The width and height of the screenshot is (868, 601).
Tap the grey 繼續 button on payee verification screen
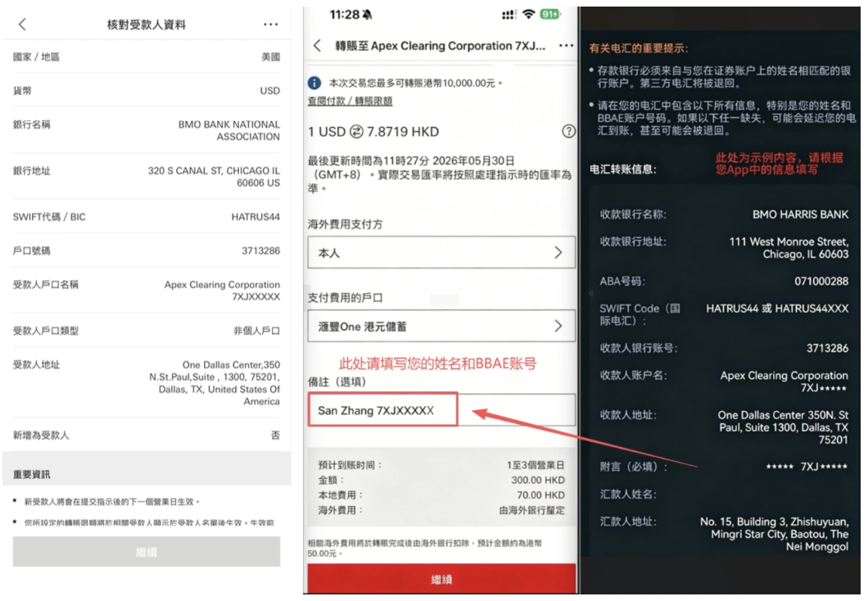147,551
